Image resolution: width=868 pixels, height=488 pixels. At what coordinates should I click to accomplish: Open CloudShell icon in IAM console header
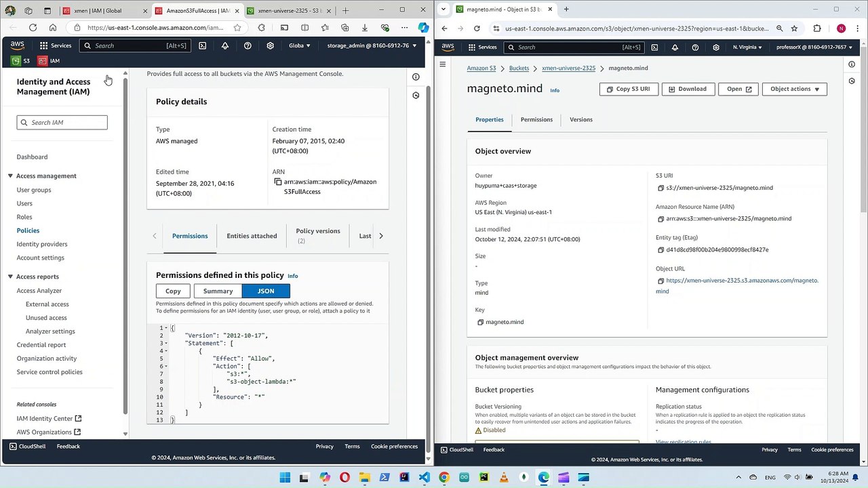coord(203,45)
